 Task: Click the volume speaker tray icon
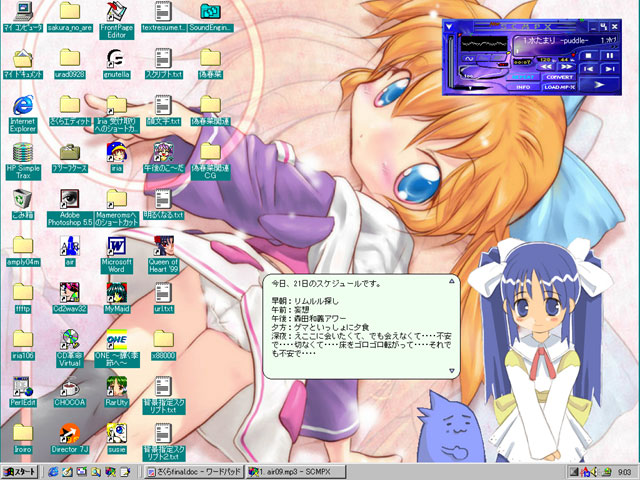594,472
